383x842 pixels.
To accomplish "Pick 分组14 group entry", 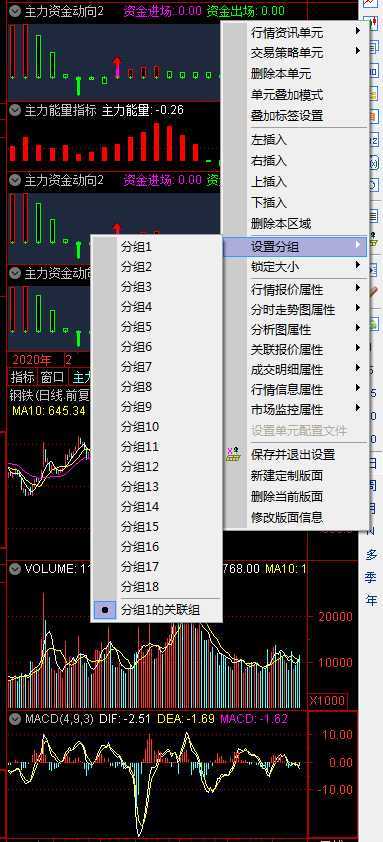I will pyautogui.click(x=157, y=506).
